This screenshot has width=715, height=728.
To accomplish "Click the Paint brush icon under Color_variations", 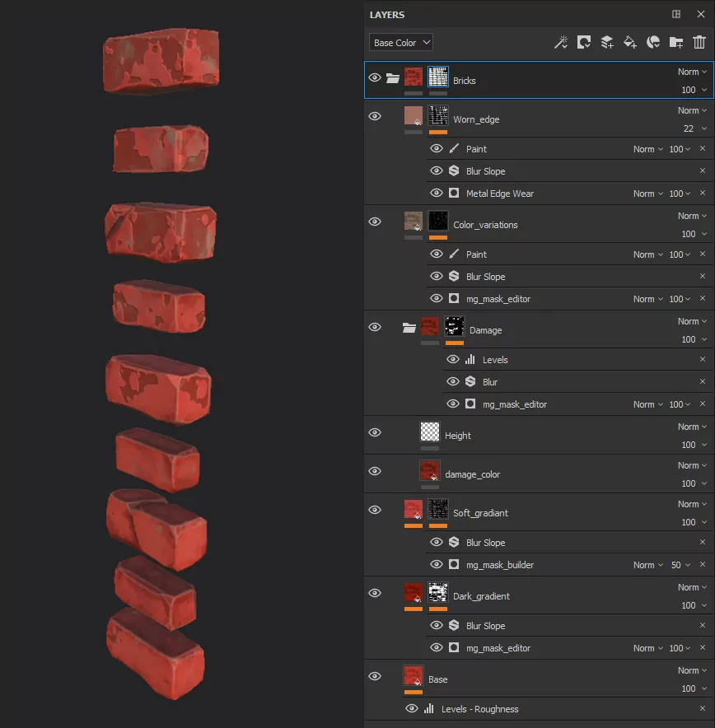I will (x=454, y=254).
